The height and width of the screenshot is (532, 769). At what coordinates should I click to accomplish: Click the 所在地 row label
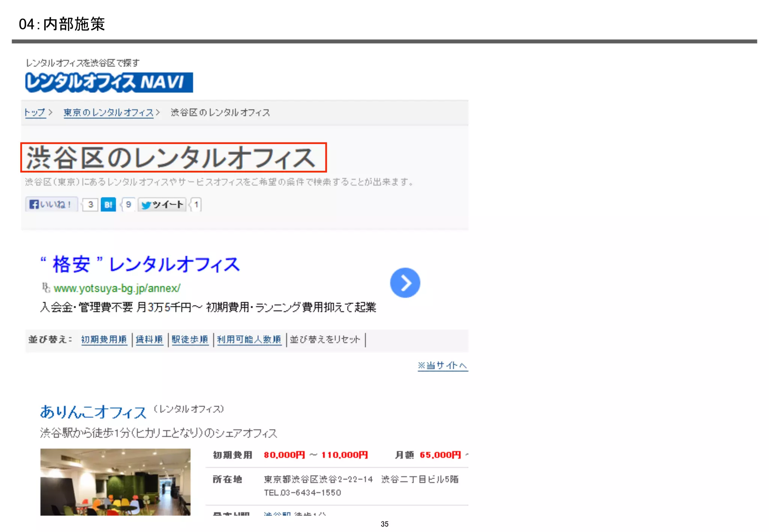tap(228, 479)
